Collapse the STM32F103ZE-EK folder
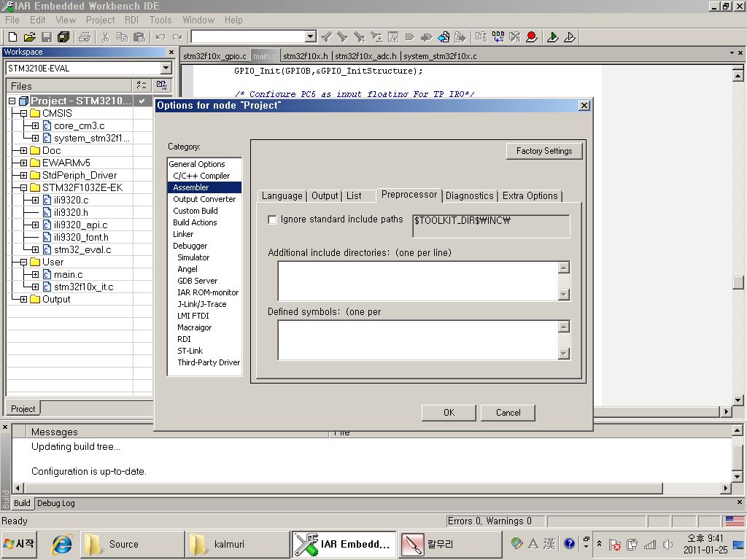The image size is (747, 560). (x=23, y=187)
